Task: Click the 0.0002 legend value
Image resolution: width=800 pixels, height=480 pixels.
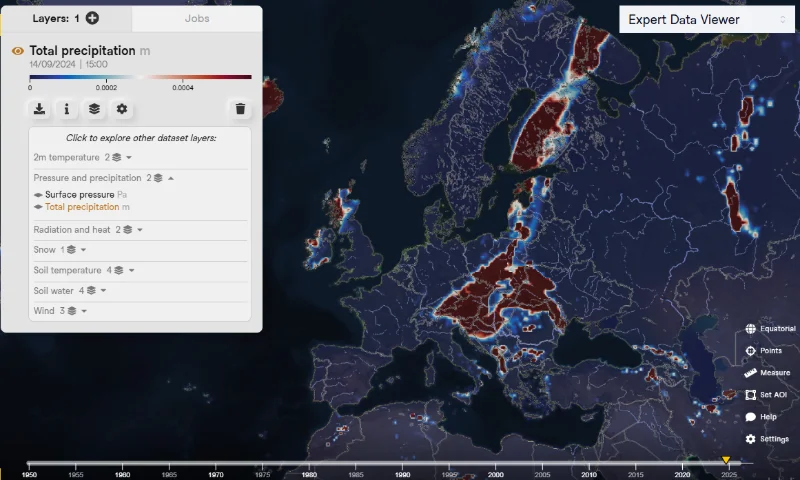Action: click(106, 88)
